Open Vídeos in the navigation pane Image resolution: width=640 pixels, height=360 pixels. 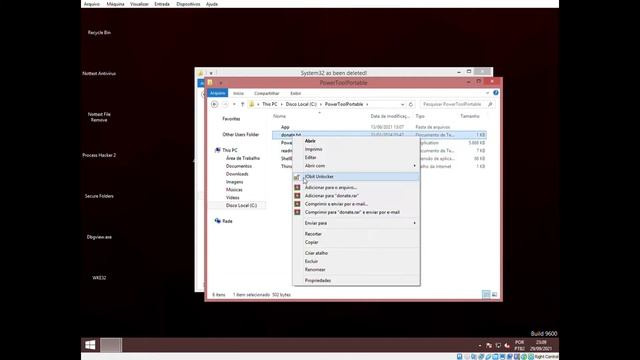click(232, 197)
